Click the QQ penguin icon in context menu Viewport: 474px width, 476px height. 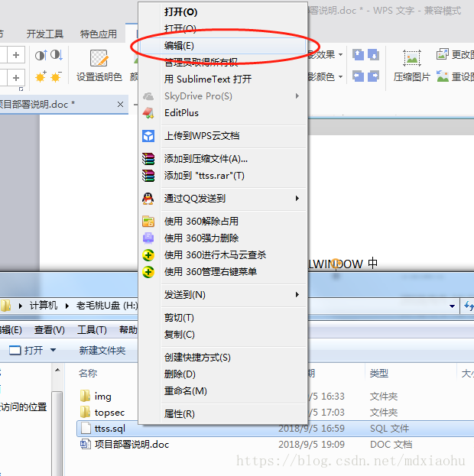148,199
